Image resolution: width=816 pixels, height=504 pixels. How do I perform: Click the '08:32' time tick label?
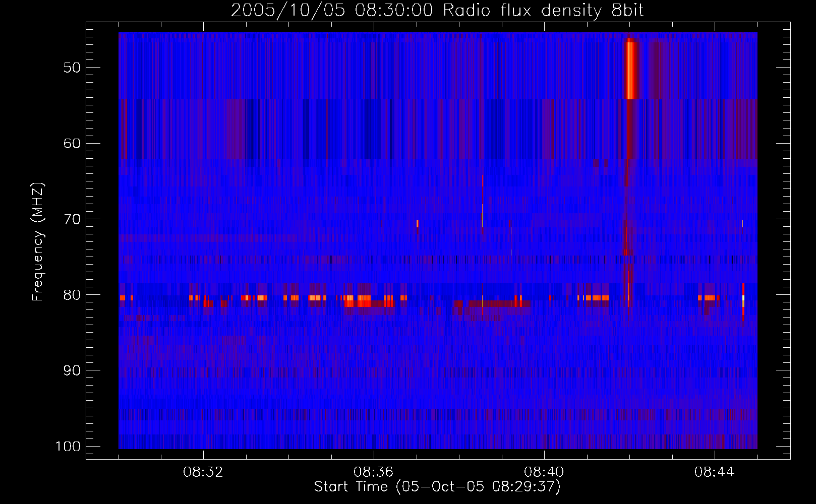click(x=203, y=472)
